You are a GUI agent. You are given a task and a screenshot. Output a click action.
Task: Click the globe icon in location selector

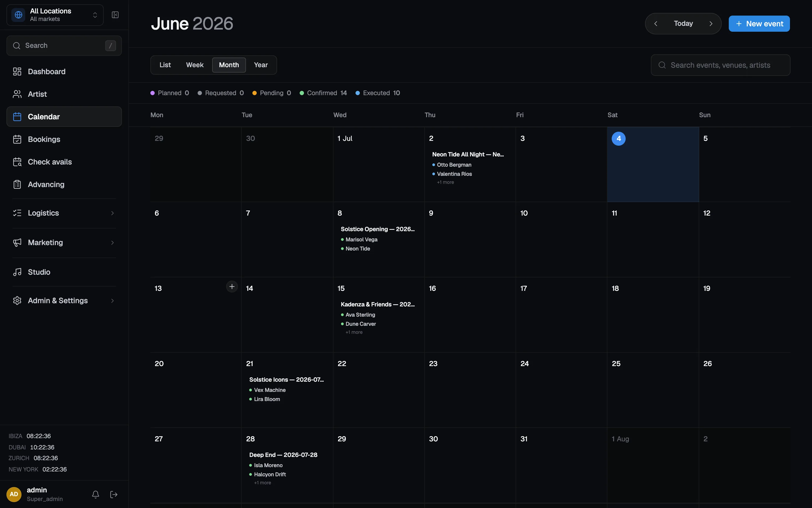(19, 15)
